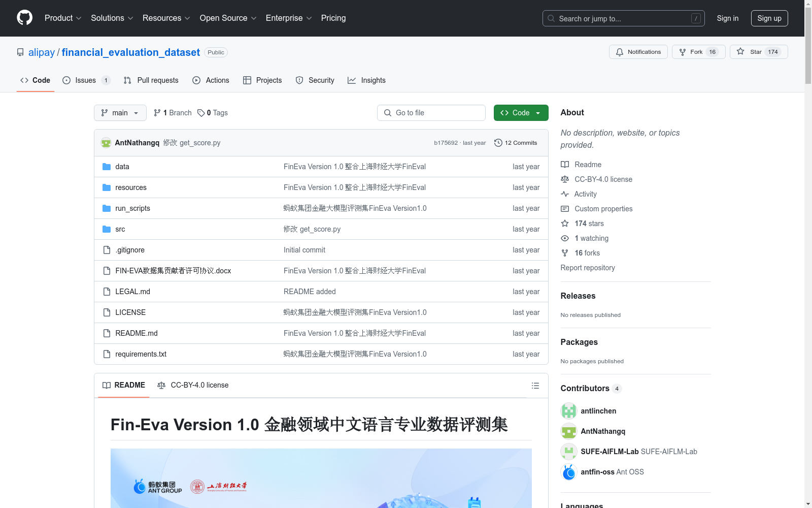Expand the Resources menu

166,18
